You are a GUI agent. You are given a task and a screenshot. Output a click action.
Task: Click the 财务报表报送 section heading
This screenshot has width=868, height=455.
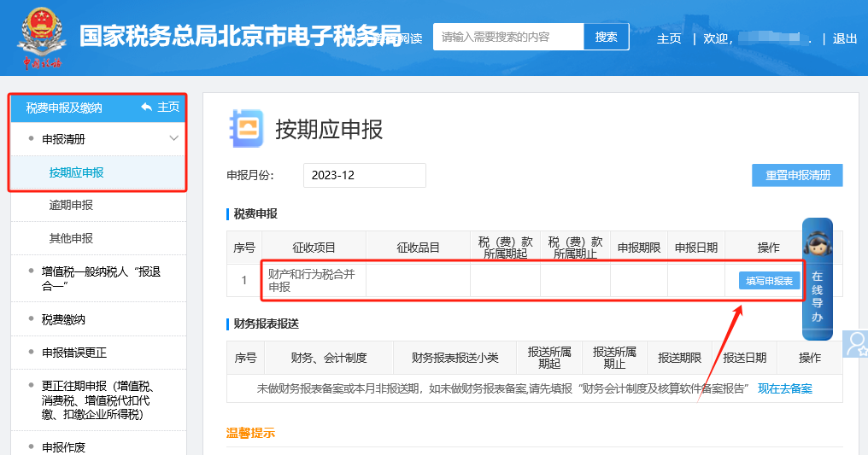267,324
